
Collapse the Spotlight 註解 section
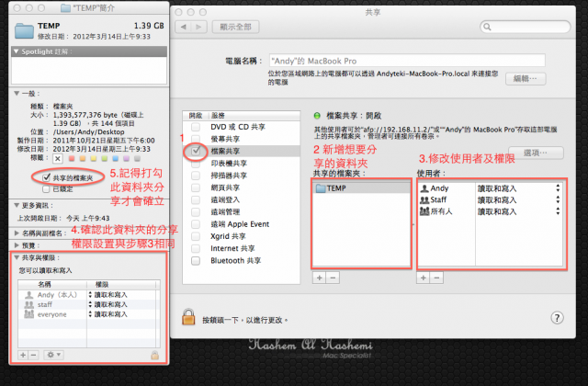pyautogui.click(x=17, y=51)
